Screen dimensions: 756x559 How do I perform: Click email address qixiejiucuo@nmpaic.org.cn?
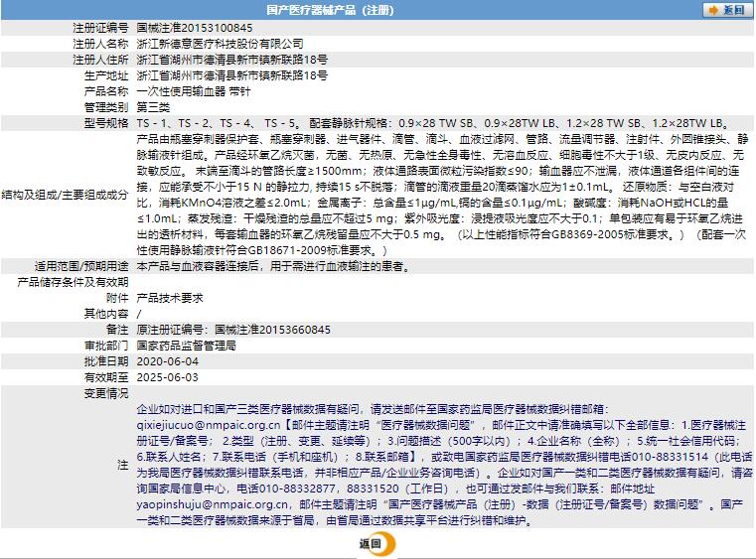pos(209,425)
